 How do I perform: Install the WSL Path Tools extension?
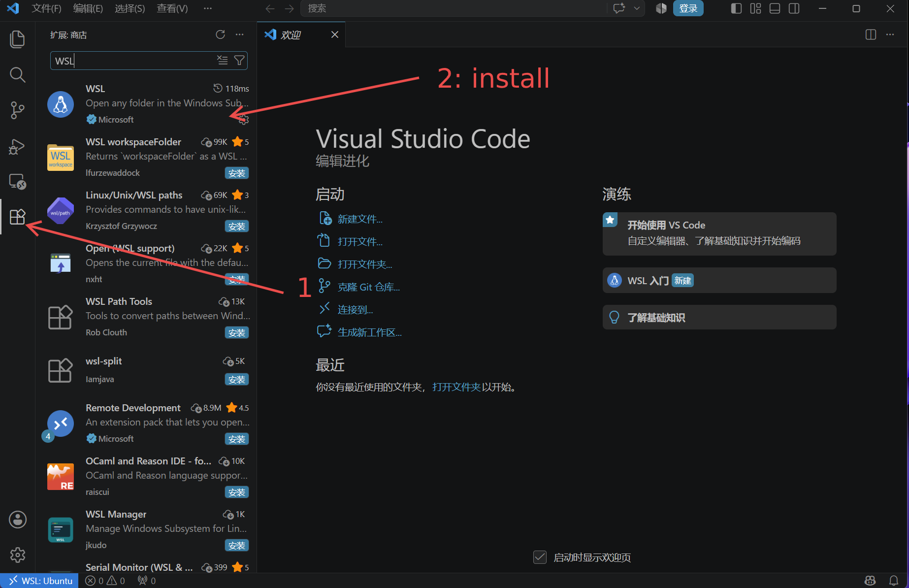pyautogui.click(x=237, y=333)
